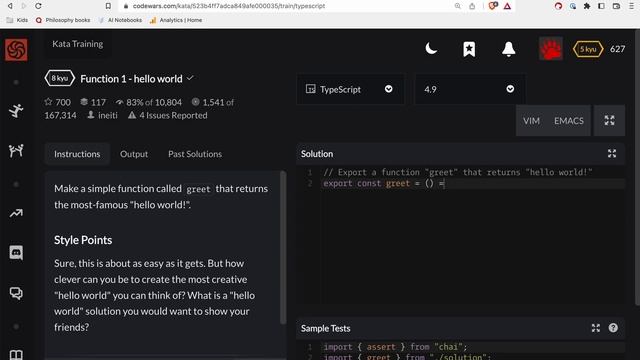Enable VIM key bindings
The height and width of the screenshot is (360, 640).
531,121
